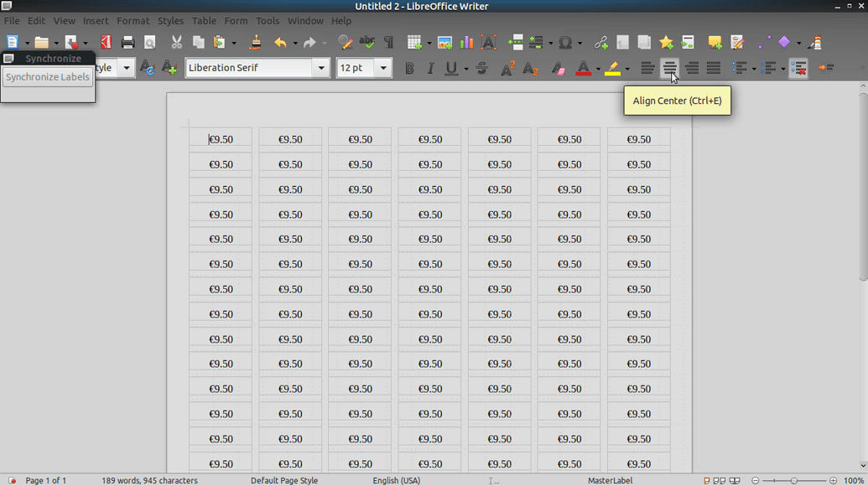Choose a Font Color from its swatch
This screenshot has height=486, width=868.
pyautogui.click(x=585, y=68)
